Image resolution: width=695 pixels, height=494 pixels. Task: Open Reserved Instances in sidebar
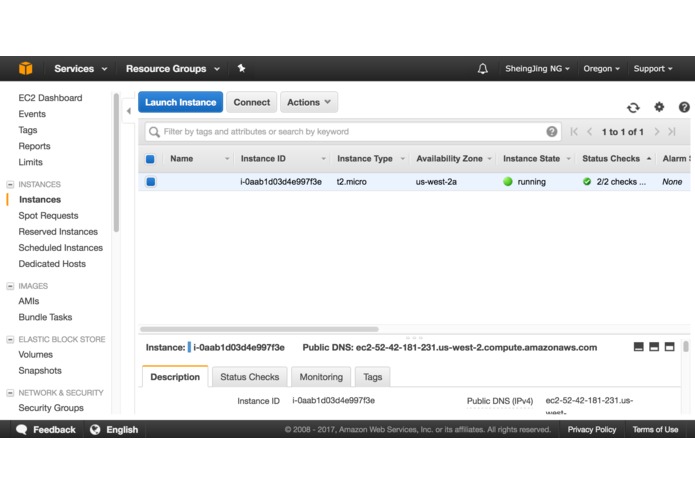point(58,232)
